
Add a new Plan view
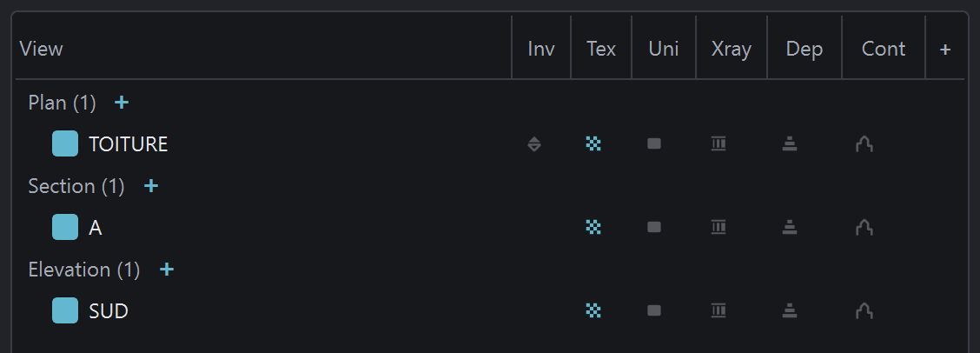coord(122,103)
